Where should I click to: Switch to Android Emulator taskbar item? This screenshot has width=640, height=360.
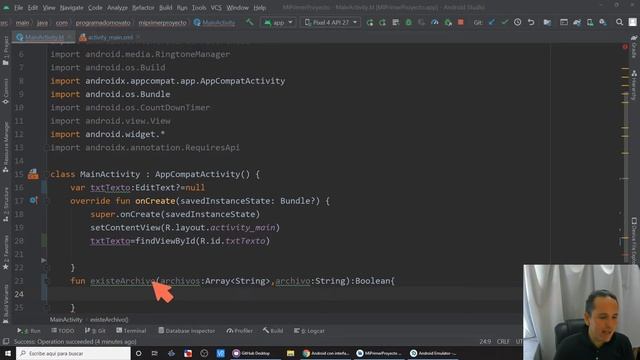click(433, 353)
